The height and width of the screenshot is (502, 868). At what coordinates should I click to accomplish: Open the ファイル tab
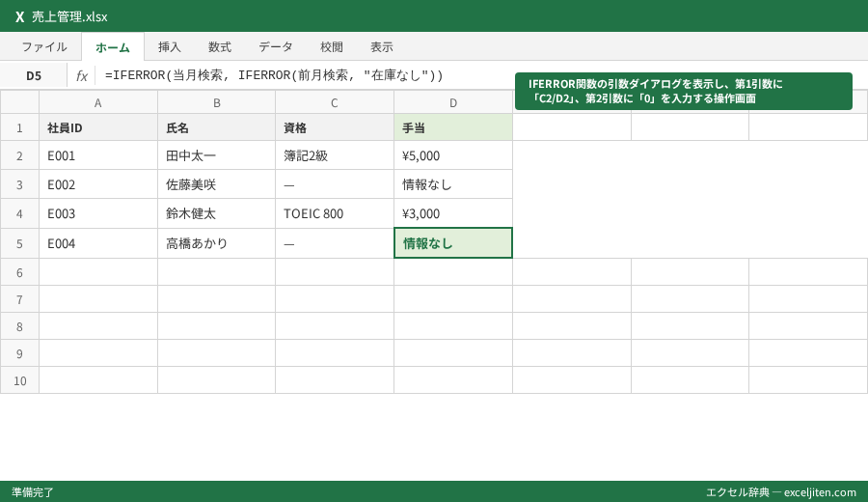point(44,47)
